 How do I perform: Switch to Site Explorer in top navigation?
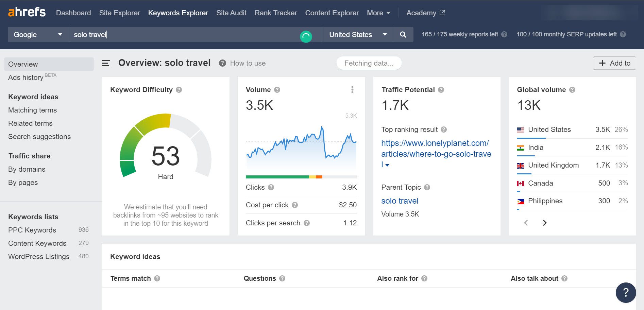[x=119, y=13]
